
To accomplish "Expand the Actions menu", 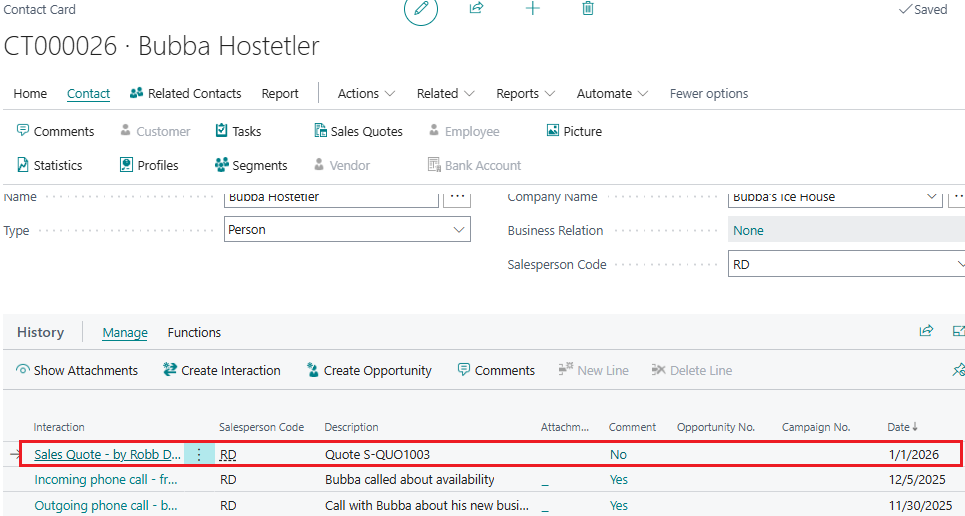I will 366,93.
